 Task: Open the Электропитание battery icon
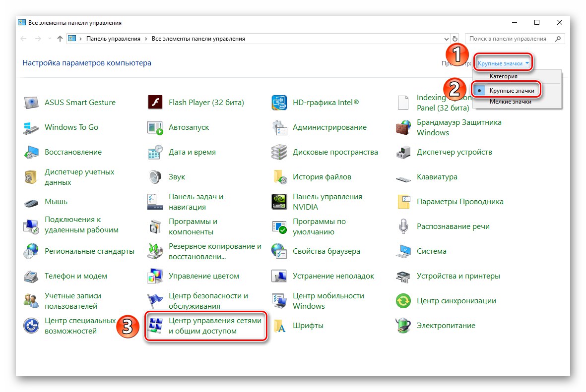click(x=403, y=326)
